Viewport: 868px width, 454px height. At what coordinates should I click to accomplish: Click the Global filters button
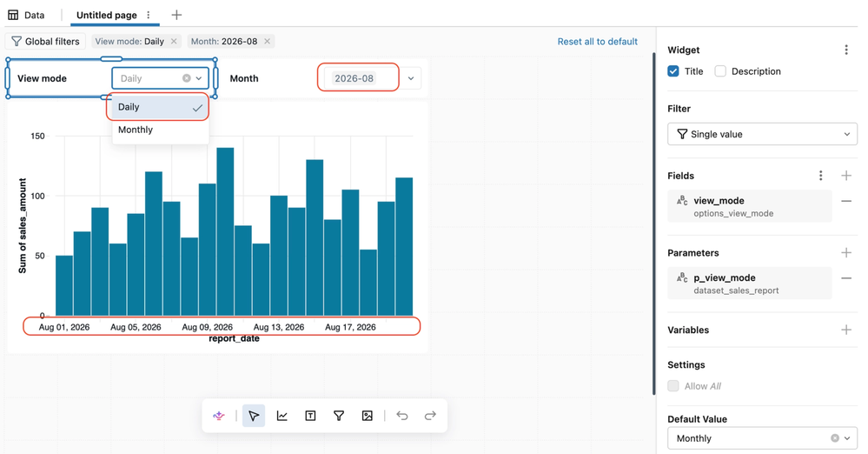[45, 42]
